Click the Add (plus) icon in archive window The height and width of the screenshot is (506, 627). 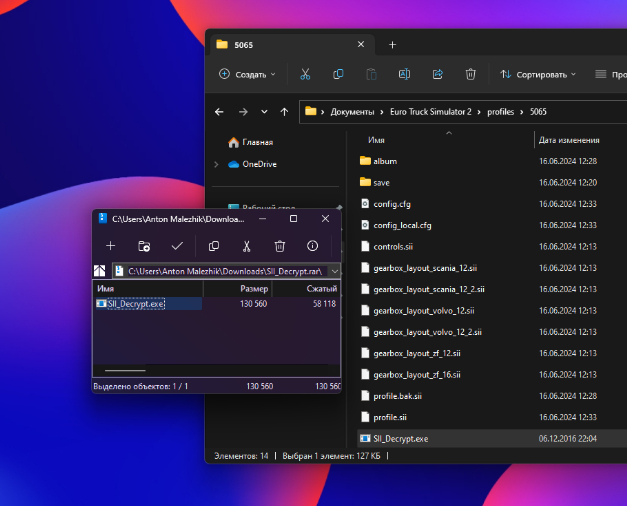tap(110, 246)
